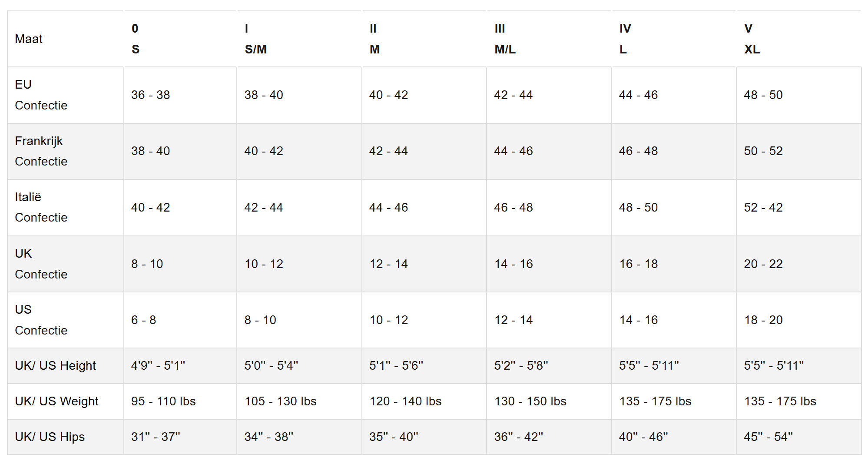Select the 'III M/L' column header
Viewport: 868px width, 464px height.
point(505,39)
